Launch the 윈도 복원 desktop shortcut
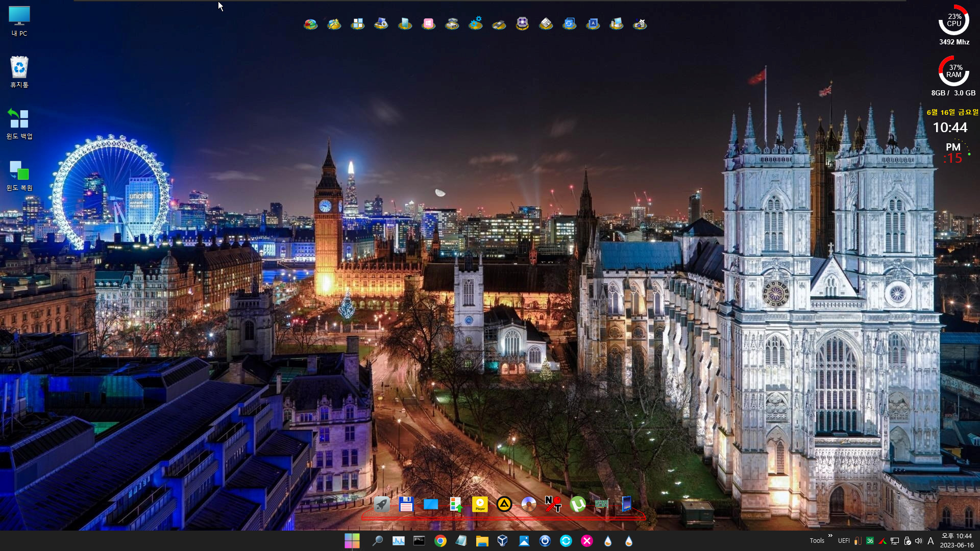980x551 pixels. (19, 176)
